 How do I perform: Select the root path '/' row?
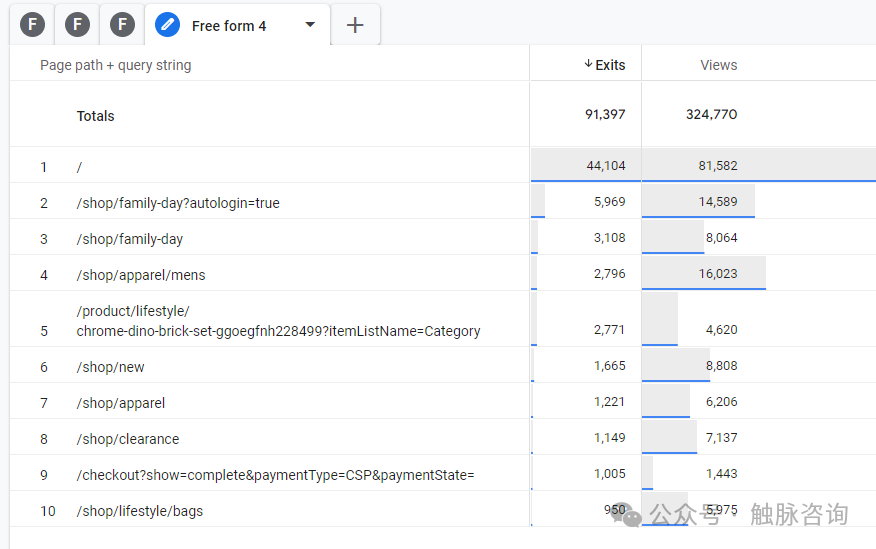[x=79, y=167]
